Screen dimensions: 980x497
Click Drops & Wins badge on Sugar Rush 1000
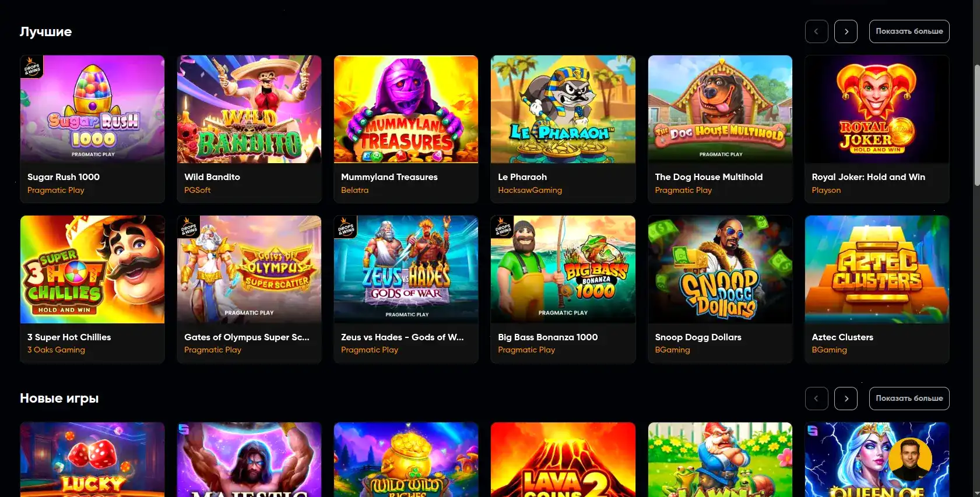tap(31, 67)
